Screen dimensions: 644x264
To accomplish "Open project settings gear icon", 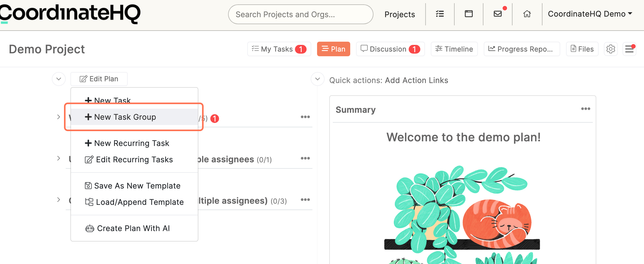I will point(611,49).
